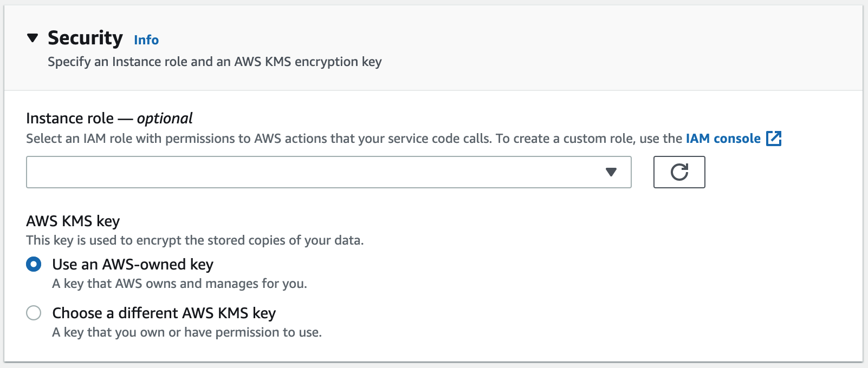This screenshot has height=368, width=868.
Task: Click 'A key that AWS owns and manages' description
Action: tap(180, 284)
